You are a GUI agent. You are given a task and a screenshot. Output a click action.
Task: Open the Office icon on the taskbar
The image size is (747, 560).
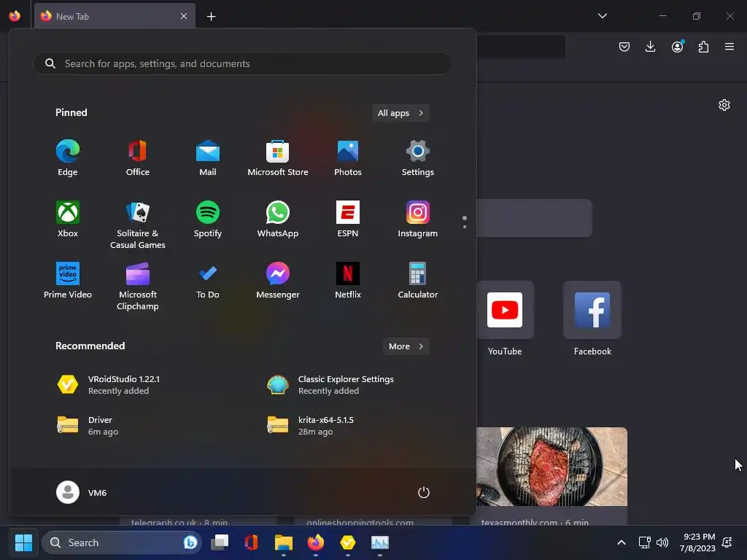[x=252, y=542]
